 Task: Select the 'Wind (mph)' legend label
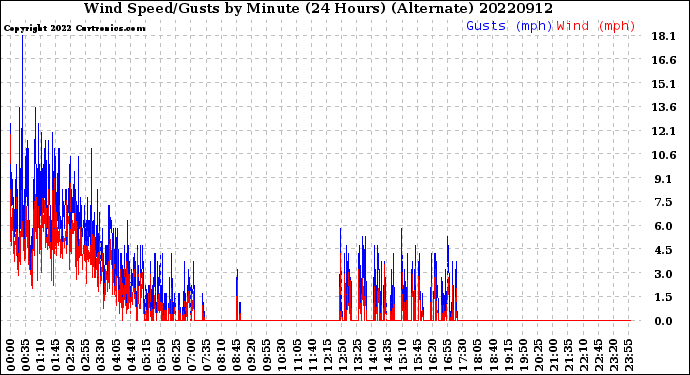tap(596, 26)
